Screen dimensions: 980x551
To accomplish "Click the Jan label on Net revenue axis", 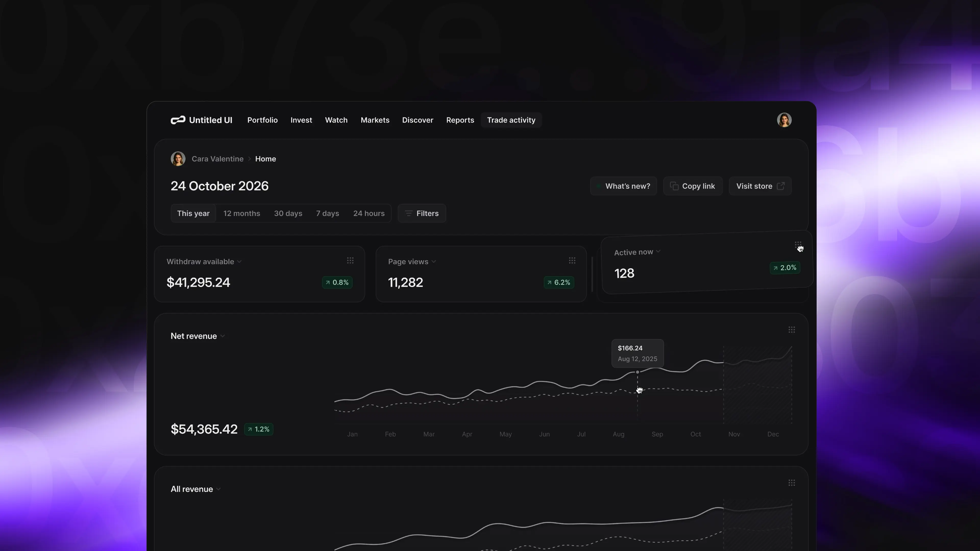I will 352,434.
